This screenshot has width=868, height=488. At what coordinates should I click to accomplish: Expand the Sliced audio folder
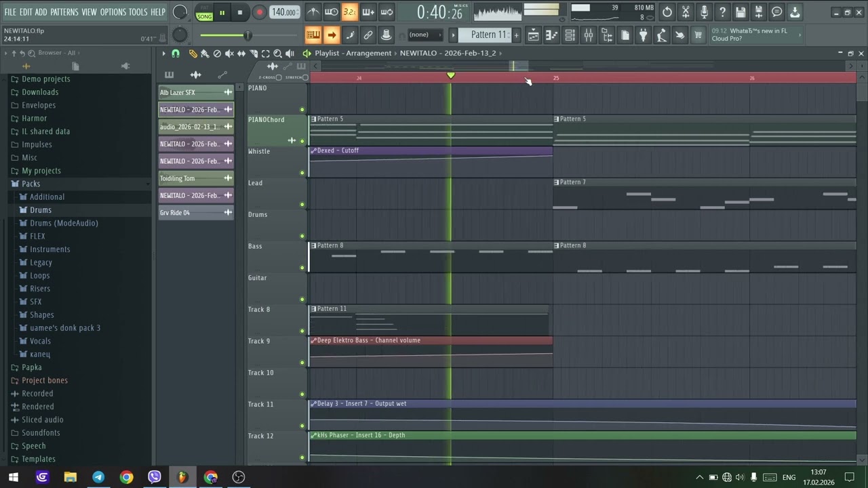click(x=42, y=420)
